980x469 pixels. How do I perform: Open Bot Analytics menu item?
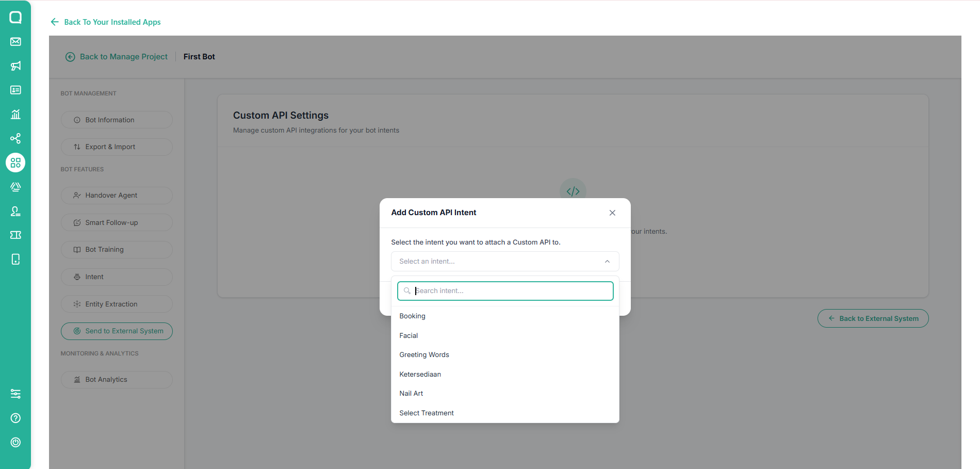click(117, 379)
